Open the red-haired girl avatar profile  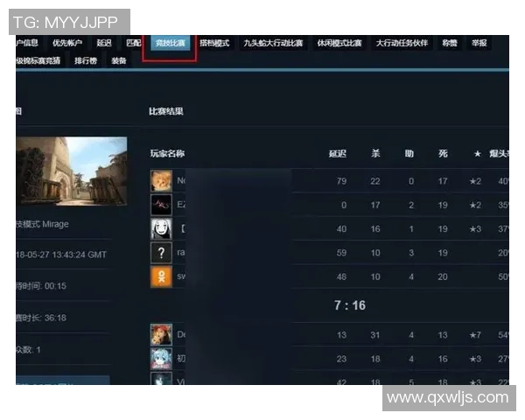click(161, 334)
